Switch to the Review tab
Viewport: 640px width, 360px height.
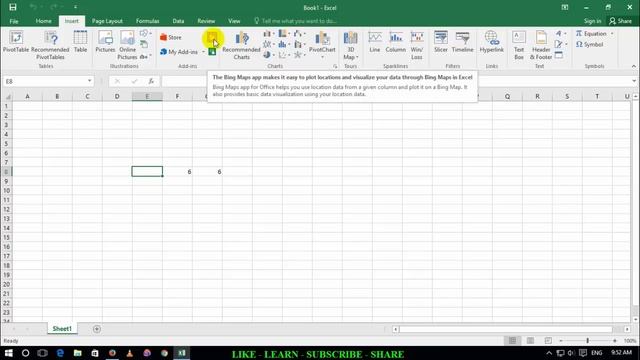point(206,21)
